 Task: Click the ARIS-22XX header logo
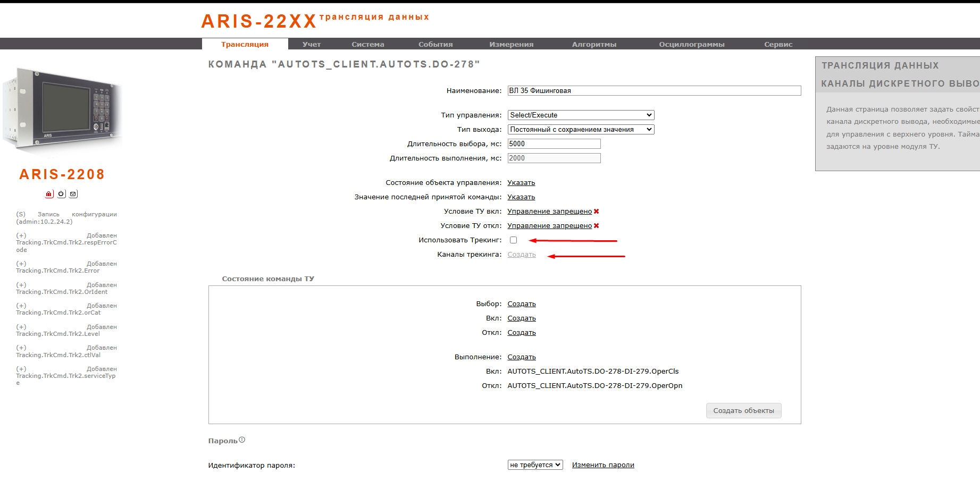point(259,21)
